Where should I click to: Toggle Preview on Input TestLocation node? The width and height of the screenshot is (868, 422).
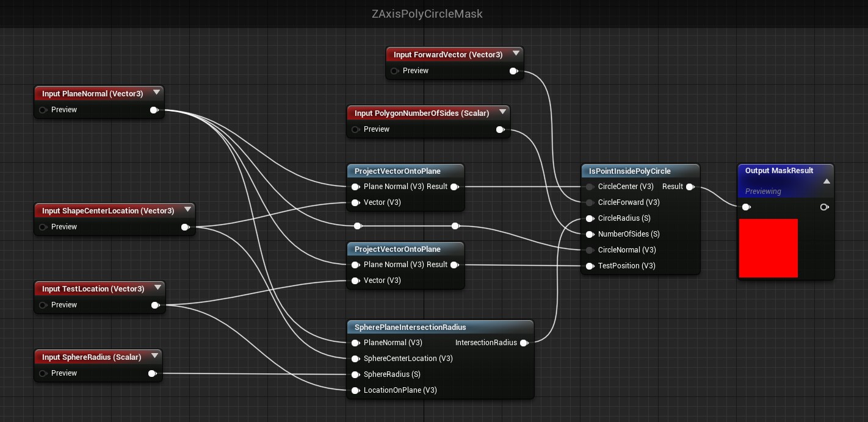point(43,306)
